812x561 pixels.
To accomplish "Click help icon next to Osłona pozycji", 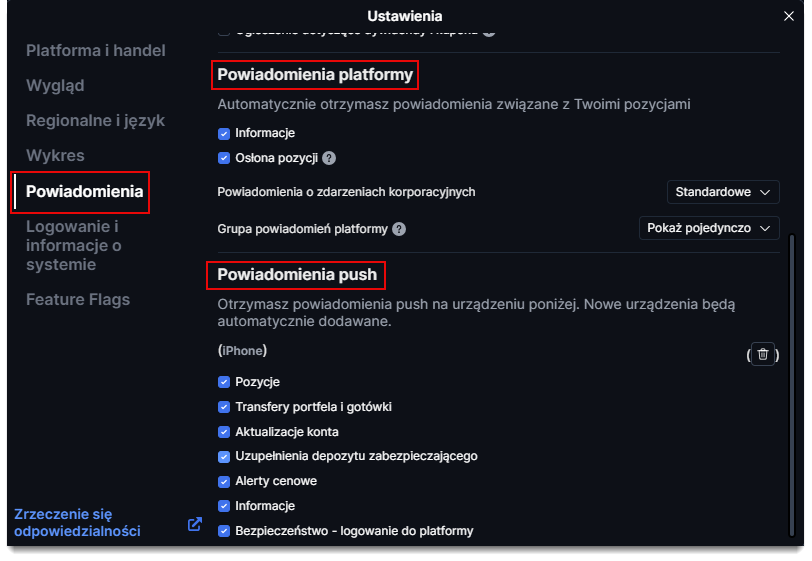I will tap(329, 158).
